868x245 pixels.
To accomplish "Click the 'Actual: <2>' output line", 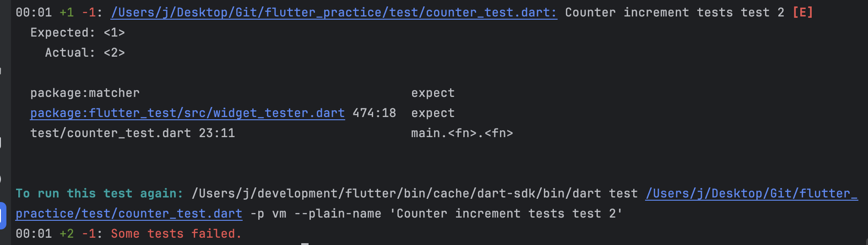I will click(85, 53).
